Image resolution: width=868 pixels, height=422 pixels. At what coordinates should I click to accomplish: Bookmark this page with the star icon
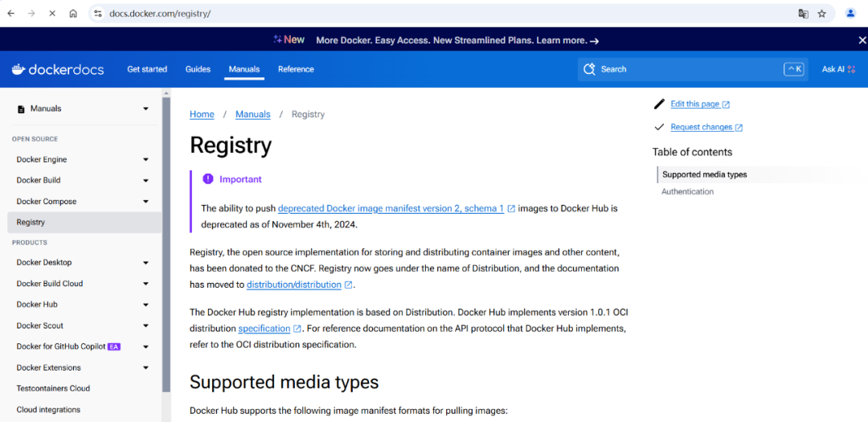(822, 14)
